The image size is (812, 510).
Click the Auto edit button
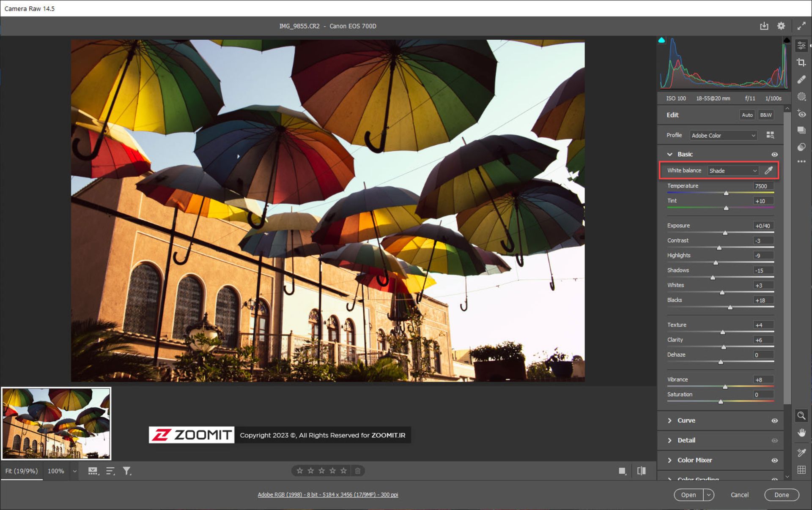(x=747, y=115)
